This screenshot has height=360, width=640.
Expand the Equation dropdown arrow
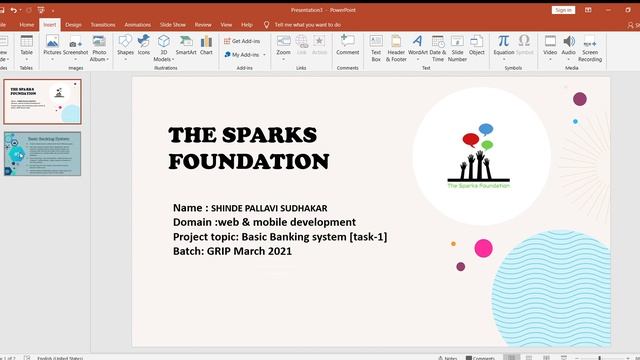point(504,60)
